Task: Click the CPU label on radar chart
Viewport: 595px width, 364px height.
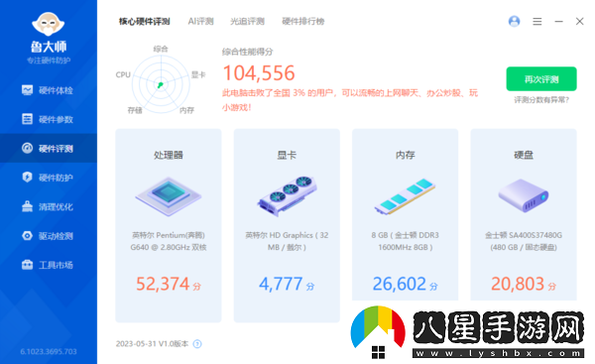Action: click(123, 74)
